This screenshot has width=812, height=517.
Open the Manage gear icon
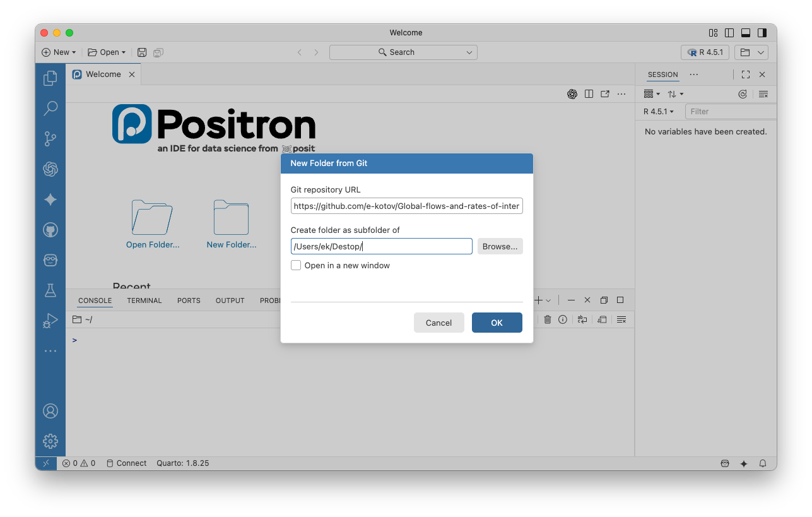point(50,441)
